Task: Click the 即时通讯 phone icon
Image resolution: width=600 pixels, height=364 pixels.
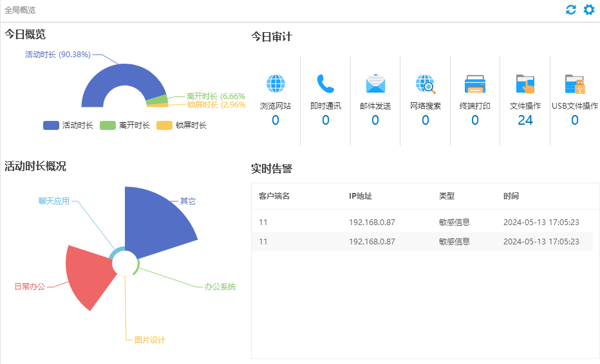Action: [x=325, y=84]
